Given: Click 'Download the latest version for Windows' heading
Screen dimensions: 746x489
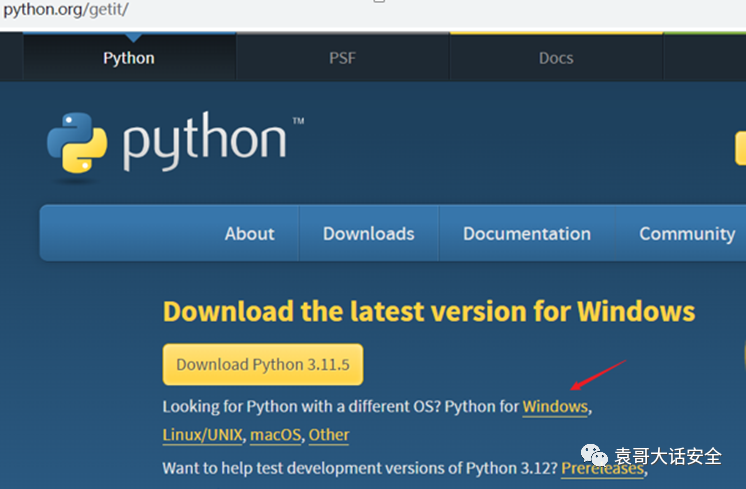Looking at the screenshot, I should 429,312.
